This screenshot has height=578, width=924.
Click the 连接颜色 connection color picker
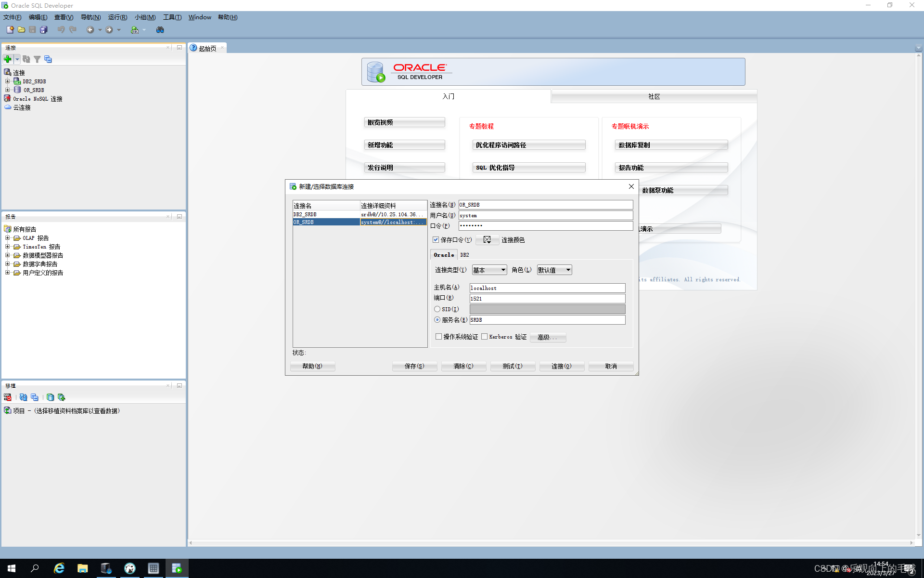[487, 240]
